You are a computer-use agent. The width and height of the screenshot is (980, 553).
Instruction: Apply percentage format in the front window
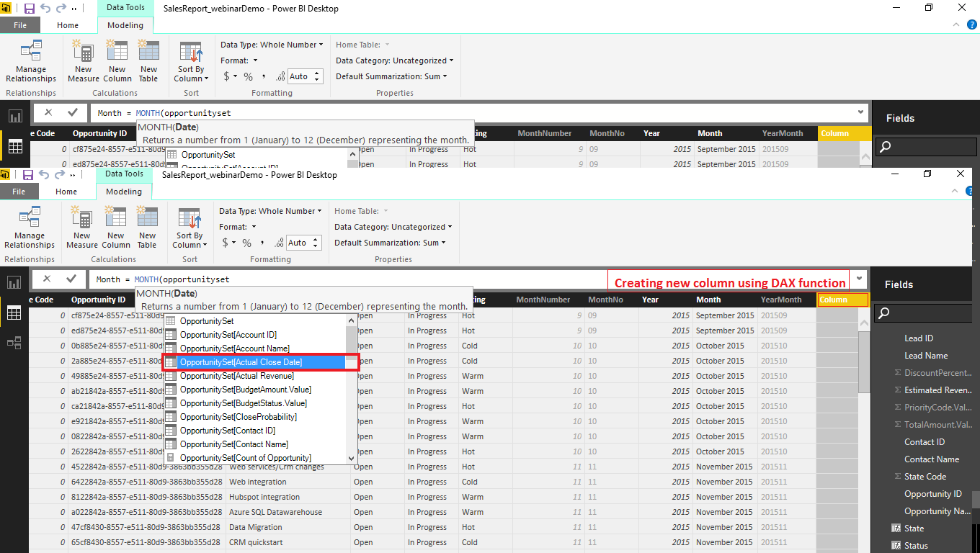pos(246,243)
